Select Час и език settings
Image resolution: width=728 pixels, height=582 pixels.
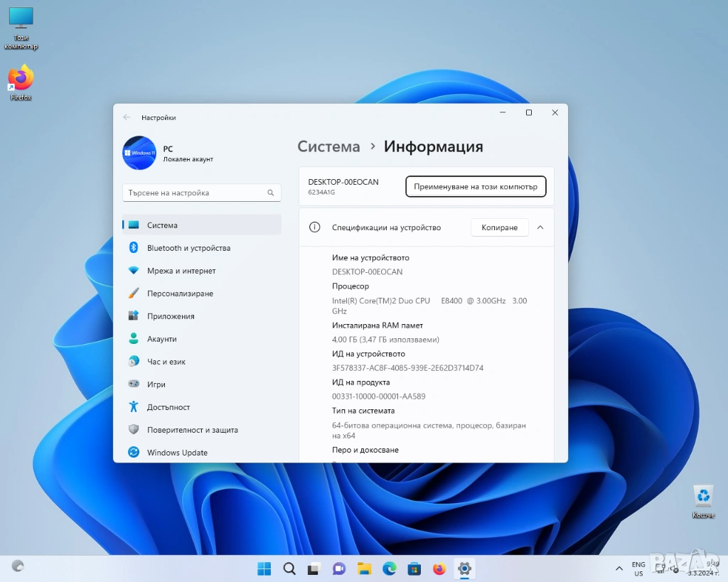[166, 362]
